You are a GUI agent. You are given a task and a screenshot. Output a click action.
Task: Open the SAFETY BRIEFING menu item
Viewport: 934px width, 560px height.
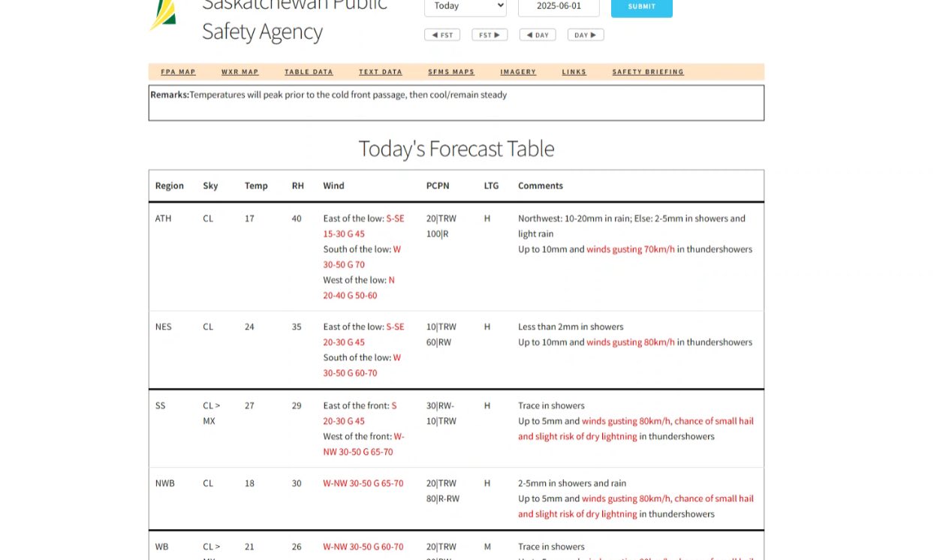click(x=648, y=72)
